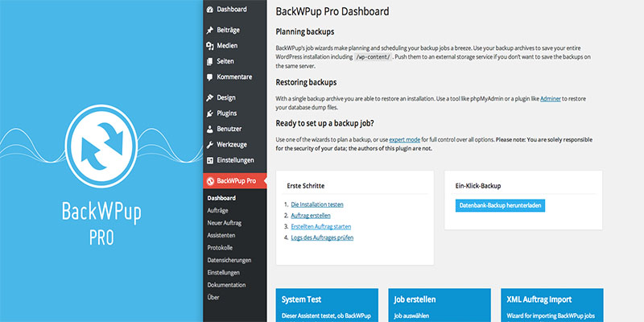This screenshot has width=644, height=322.
Task: Click the Werkzeuge wrench icon
Action: [x=210, y=145]
